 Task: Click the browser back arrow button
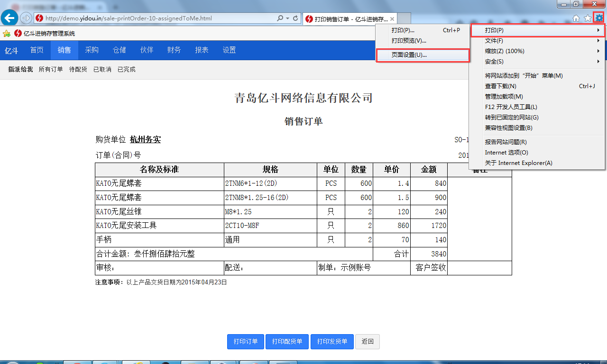tap(10, 18)
